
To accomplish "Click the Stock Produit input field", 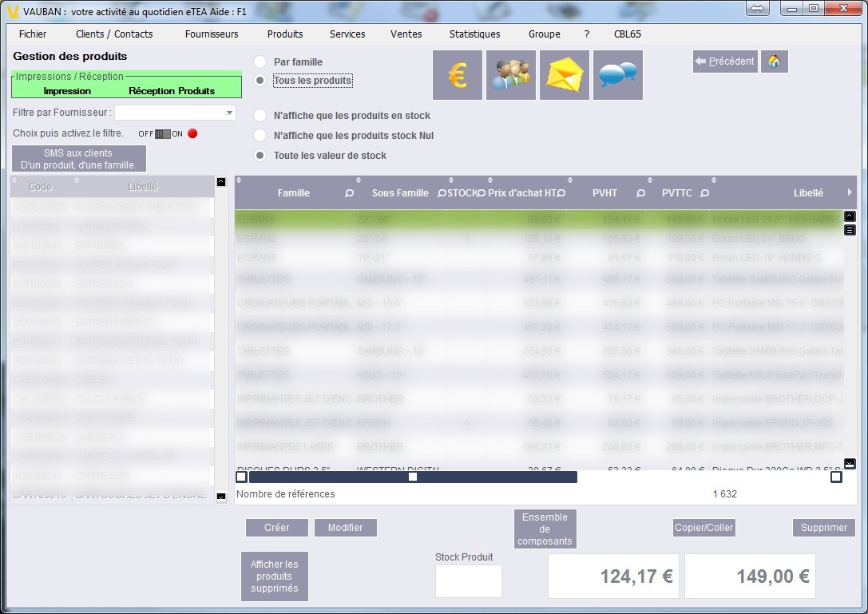I will click(x=469, y=581).
